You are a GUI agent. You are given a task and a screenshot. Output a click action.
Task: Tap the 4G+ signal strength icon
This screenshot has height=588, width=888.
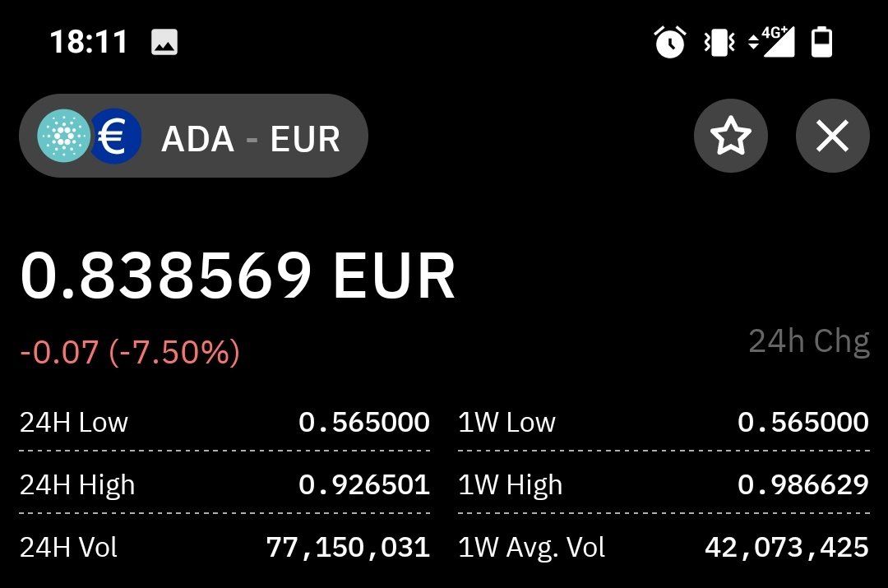(772, 41)
